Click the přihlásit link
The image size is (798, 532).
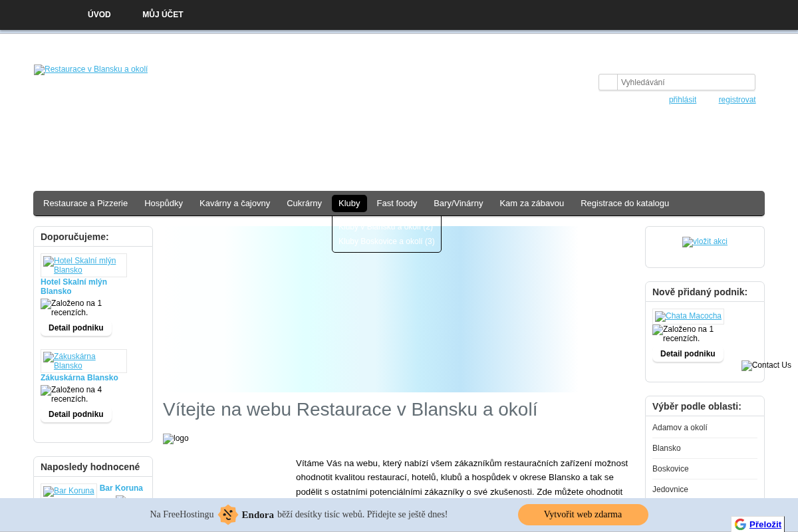click(682, 100)
